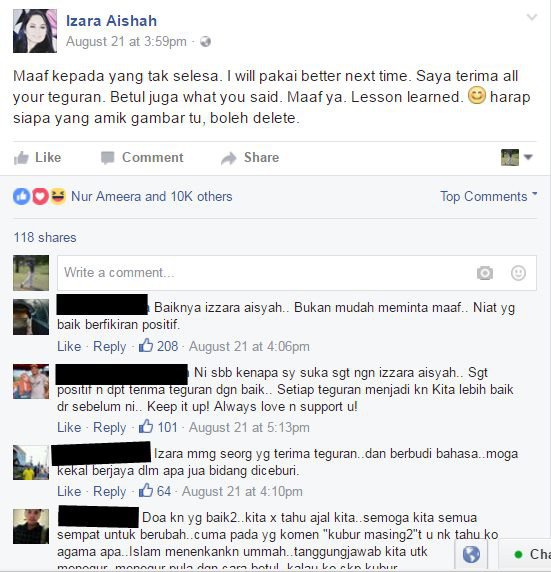
Task: Open the profile selector dropdown beside Share
Action: pyautogui.click(x=517, y=158)
